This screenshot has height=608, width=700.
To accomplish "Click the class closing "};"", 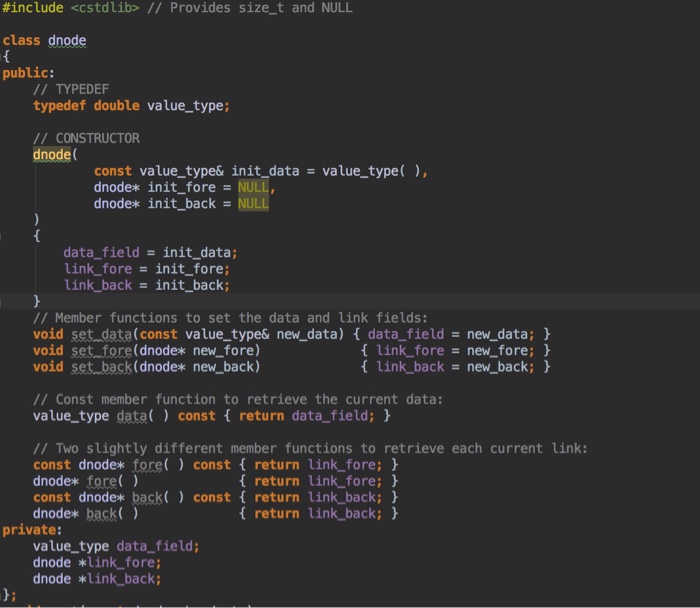I will tap(9, 596).
